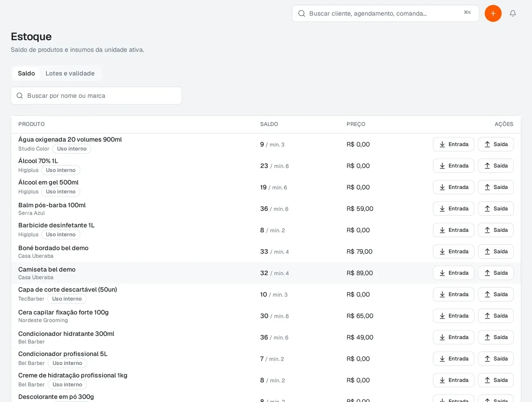Image resolution: width=532 pixels, height=402 pixels.
Task: Add Entrada for Cera capilar fixação forte
Action: pyautogui.click(x=453, y=316)
